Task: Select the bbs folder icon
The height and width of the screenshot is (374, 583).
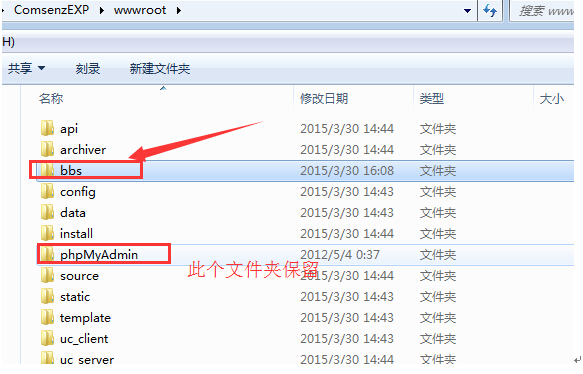Action: coord(47,170)
